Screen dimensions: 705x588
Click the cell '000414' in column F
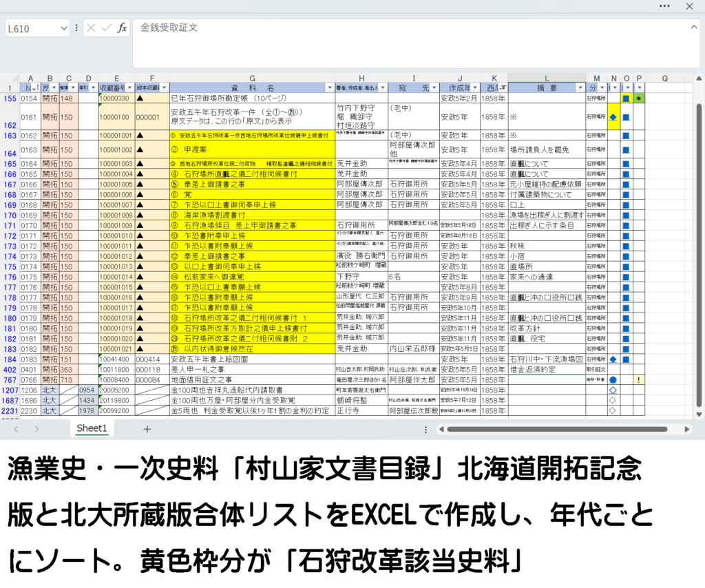click(x=152, y=359)
